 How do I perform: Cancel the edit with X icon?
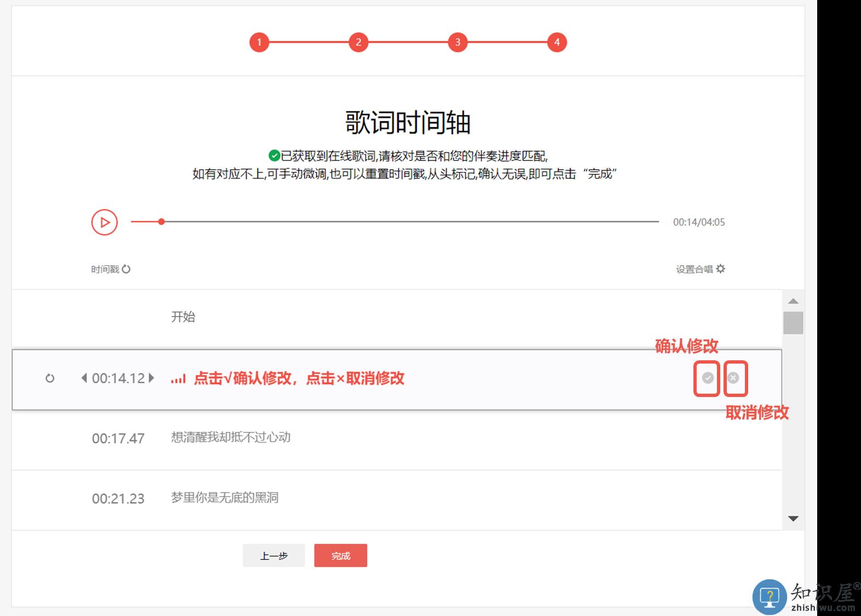pyautogui.click(x=733, y=378)
